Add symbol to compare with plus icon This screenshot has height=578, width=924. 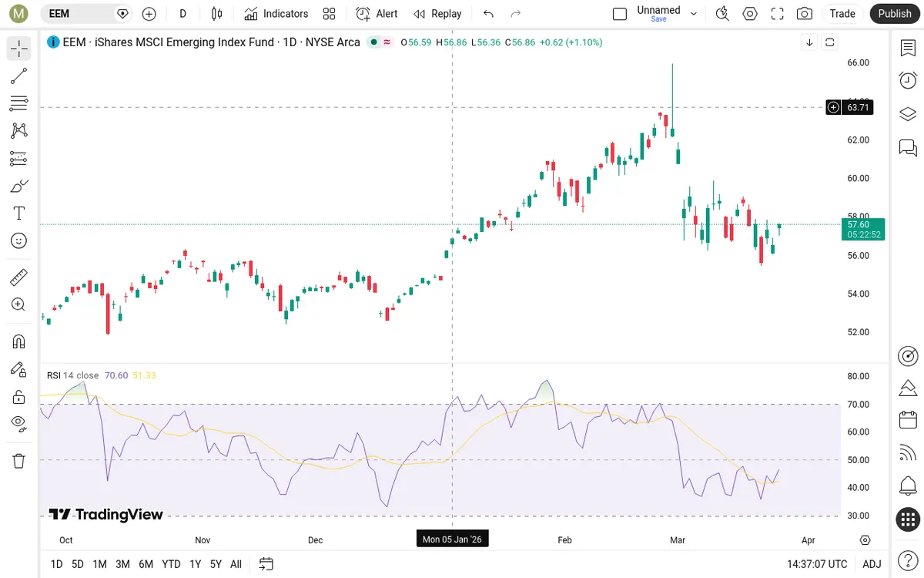(149, 14)
